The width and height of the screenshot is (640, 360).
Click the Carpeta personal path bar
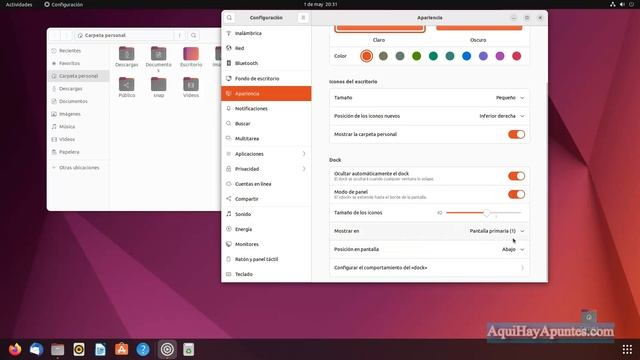(x=124, y=36)
